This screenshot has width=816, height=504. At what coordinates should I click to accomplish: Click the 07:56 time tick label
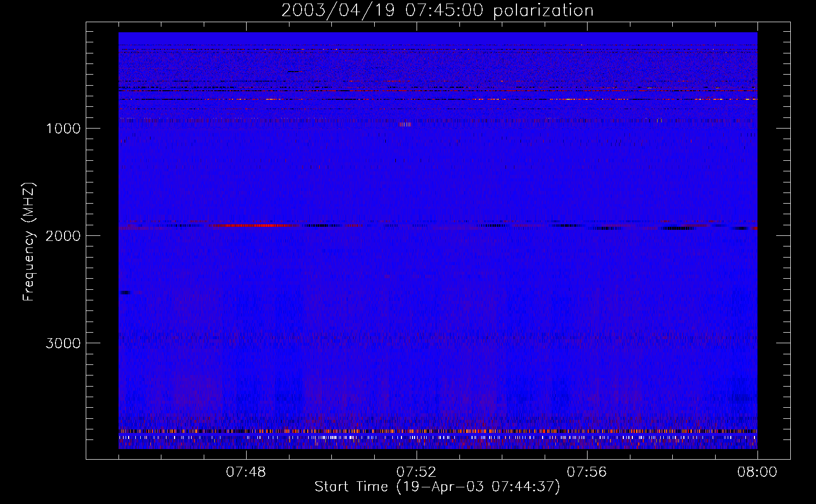pyautogui.click(x=587, y=472)
